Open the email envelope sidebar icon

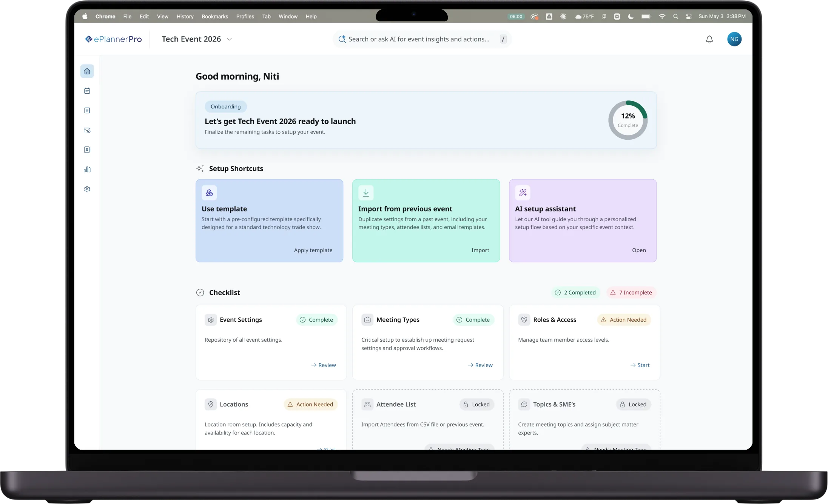87,130
